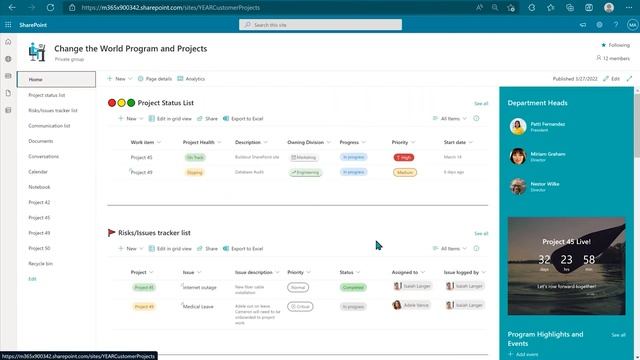Screen dimensions: 640x360
Task: Open Project Health column header menu
Action: [x=202, y=142]
